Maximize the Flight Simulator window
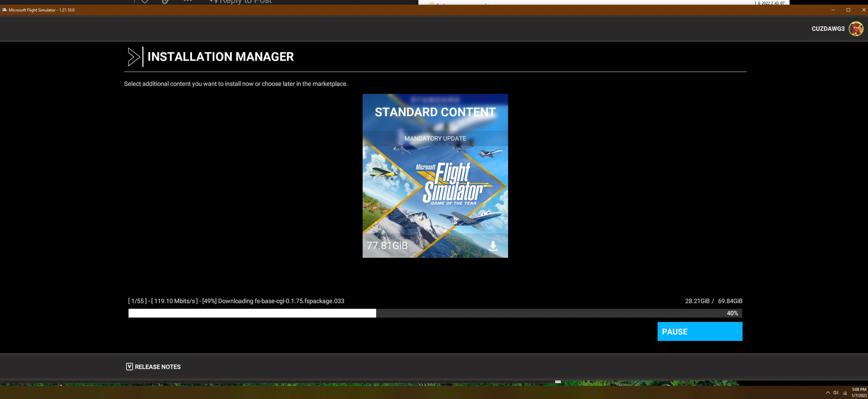868x399 pixels. (848, 10)
